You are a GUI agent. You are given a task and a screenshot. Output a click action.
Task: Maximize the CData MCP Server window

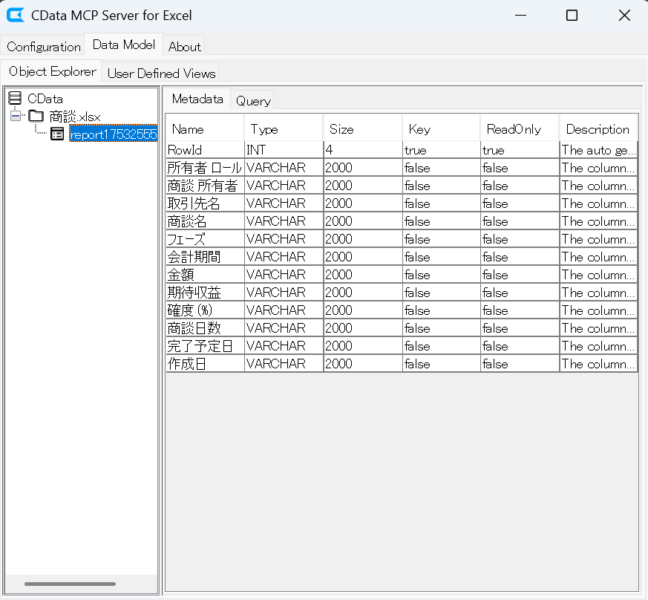(571, 15)
